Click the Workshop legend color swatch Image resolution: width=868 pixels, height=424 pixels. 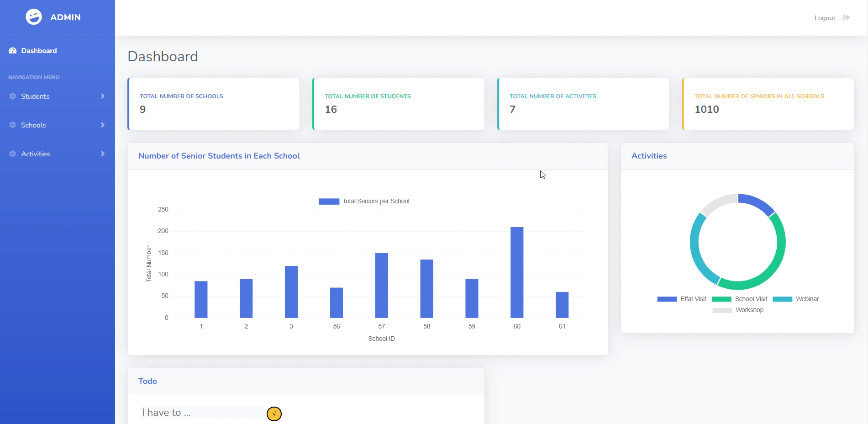tap(723, 310)
